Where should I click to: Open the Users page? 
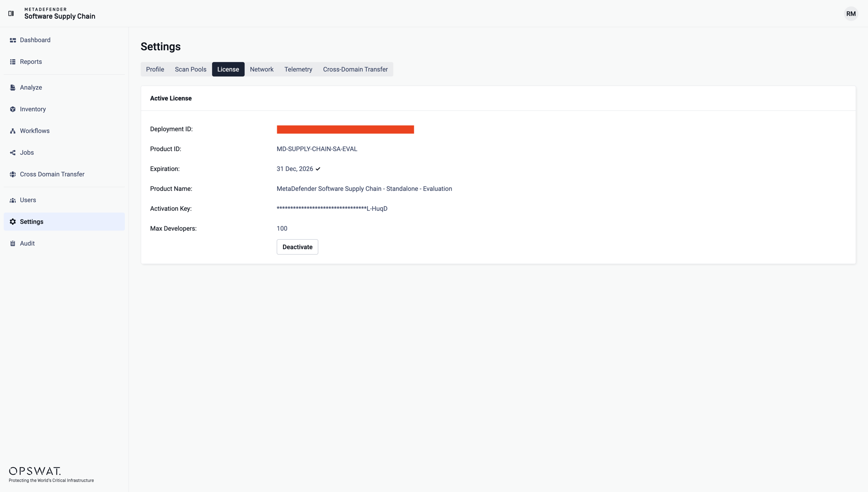(64, 200)
